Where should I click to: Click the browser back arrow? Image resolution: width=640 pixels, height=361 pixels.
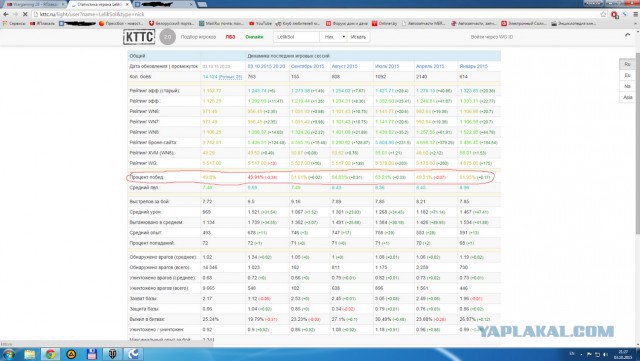(6, 14)
